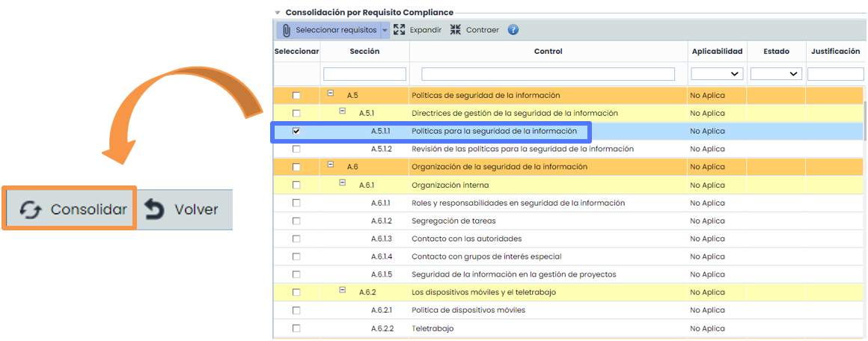Uncheck the A.5.1.1 row checkbox
The height and width of the screenshot is (341, 868).
(296, 131)
